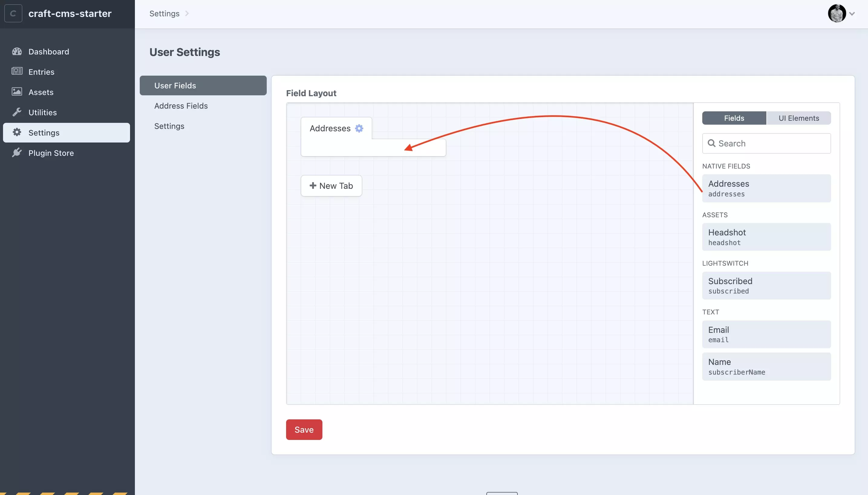Save the field layout
Screen dimensions: 868x495
pyautogui.click(x=304, y=429)
